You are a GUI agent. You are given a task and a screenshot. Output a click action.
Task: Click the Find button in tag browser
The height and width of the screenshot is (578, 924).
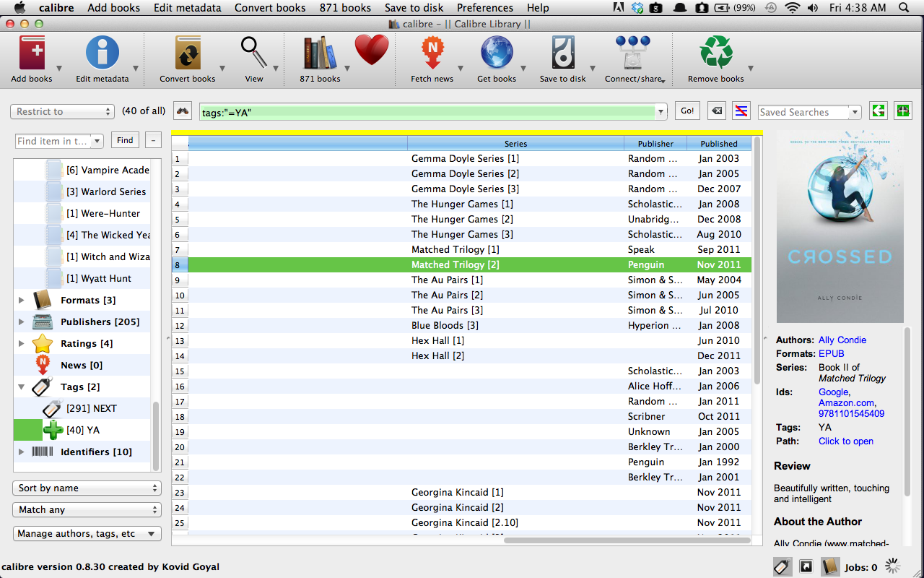[125, 140]
